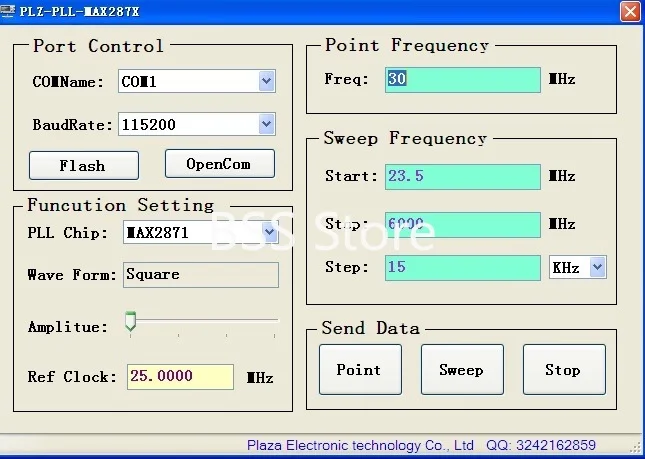Click the PLZ-PLL-MAX287X title text
This screenshot has width=645, height=459.
point(79,11)
